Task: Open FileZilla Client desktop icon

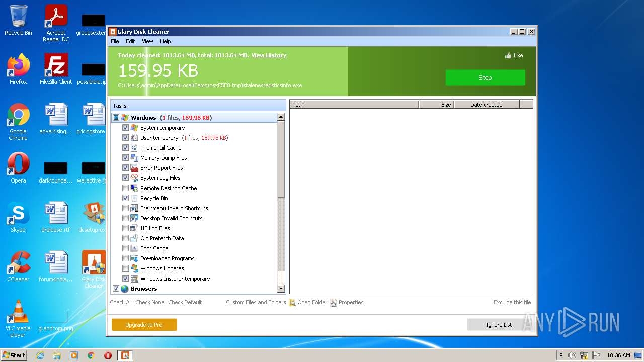Action: coord(56,69)
